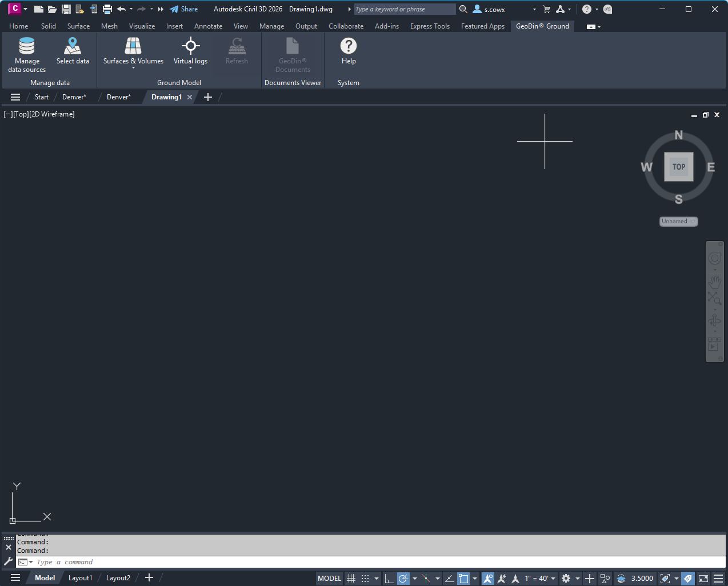Click the TOP face of the ViewCube
The image size is (728, 586).
point(679,167)
